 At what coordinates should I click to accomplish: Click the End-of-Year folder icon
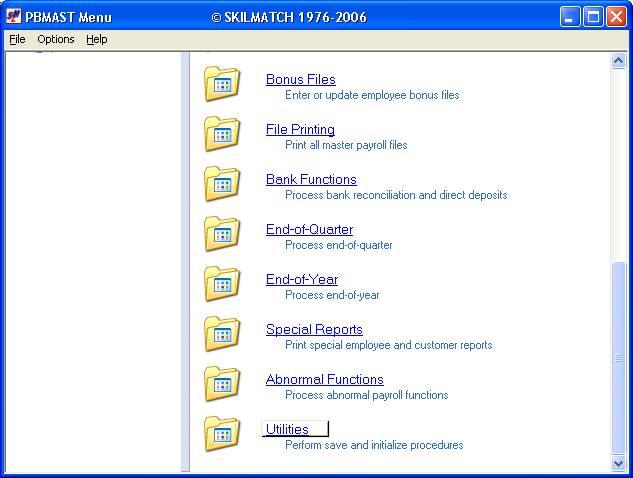click(222, 284)
